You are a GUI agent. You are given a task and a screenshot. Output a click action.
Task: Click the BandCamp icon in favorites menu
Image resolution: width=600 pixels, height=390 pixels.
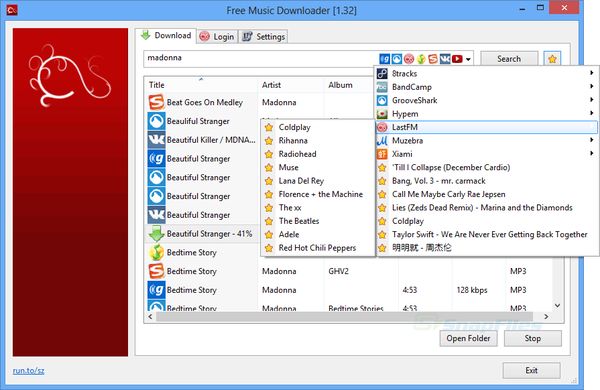[382, 87]
